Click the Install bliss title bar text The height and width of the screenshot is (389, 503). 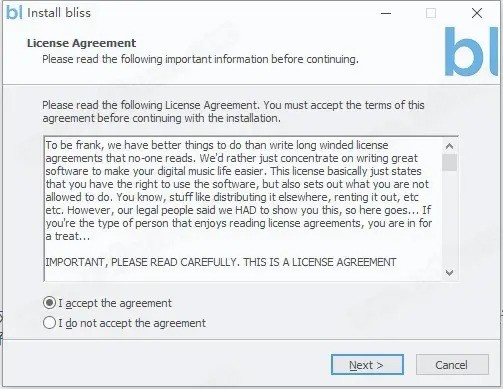point(59,13)
